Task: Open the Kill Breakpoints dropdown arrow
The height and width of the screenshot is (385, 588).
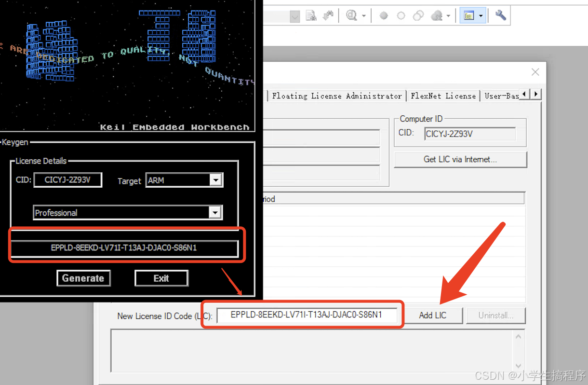Action: click(x=448, y=16)
